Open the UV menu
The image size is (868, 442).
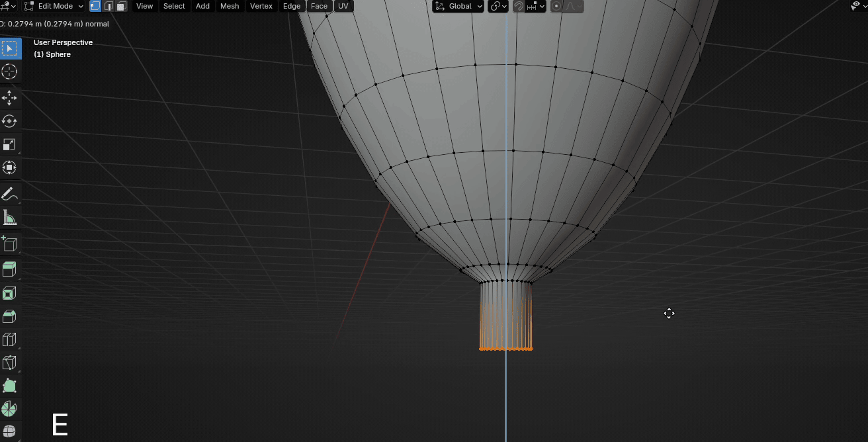pos(343,6)
